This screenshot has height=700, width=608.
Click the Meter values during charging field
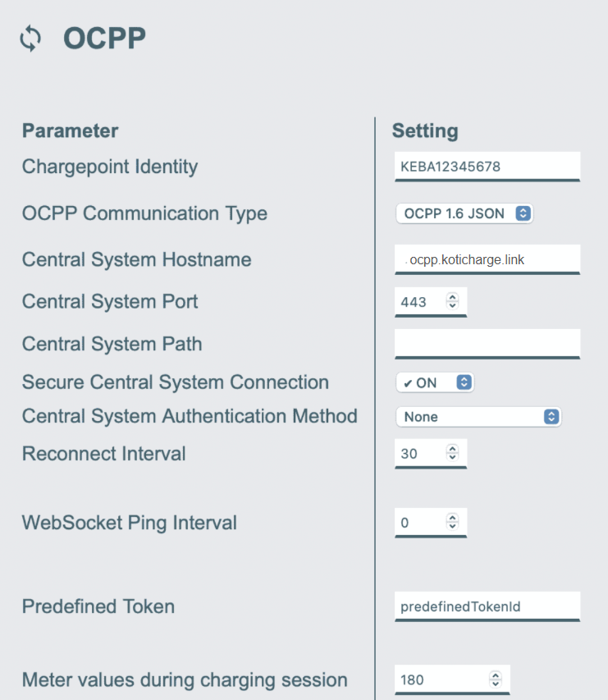pos(441,679)
